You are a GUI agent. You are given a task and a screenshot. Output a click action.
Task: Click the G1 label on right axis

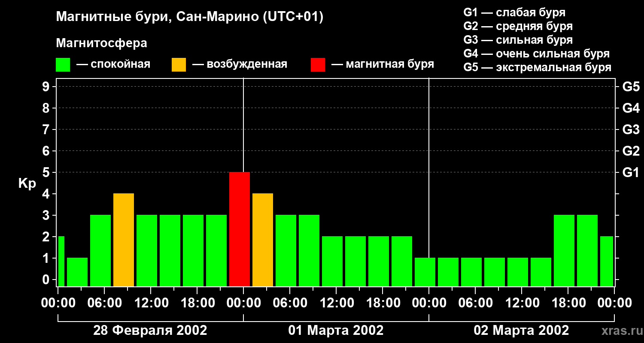coord(630,173)
